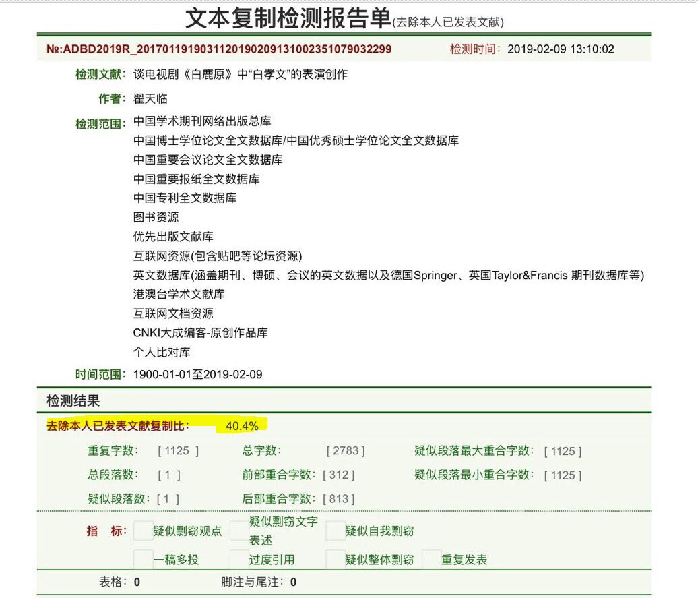
Task: Click the 港澳台学术文献库 entry
Action: [x=179, y=294]
